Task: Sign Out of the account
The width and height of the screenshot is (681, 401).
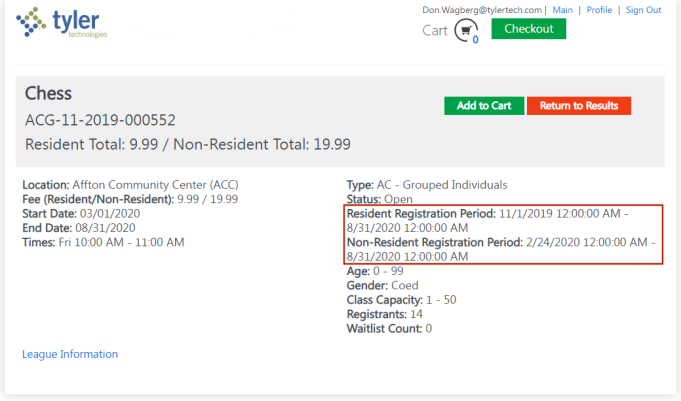Action: [x=642, y=10]
